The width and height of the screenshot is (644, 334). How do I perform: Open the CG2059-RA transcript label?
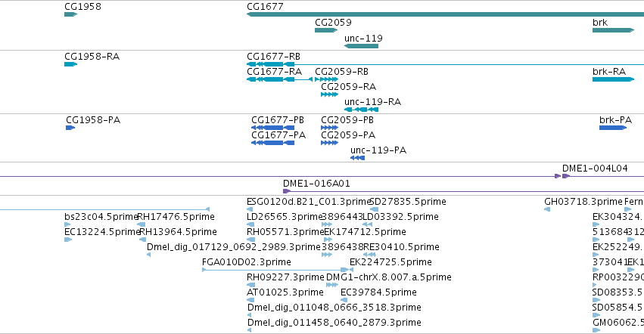tap(349, 87)
